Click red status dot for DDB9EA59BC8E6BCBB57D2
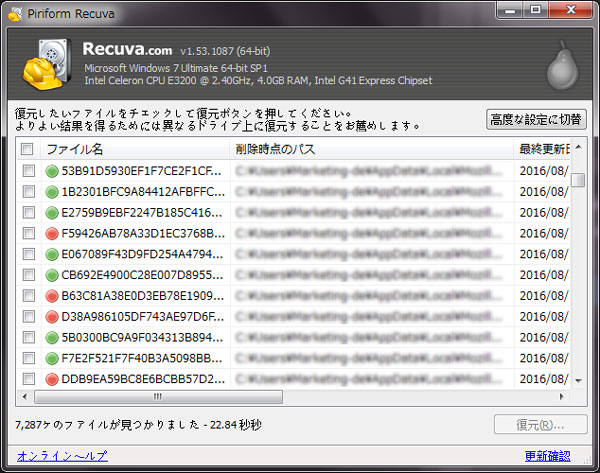Image resolution: width=600 pixels, height=473 pixels. 52,379
